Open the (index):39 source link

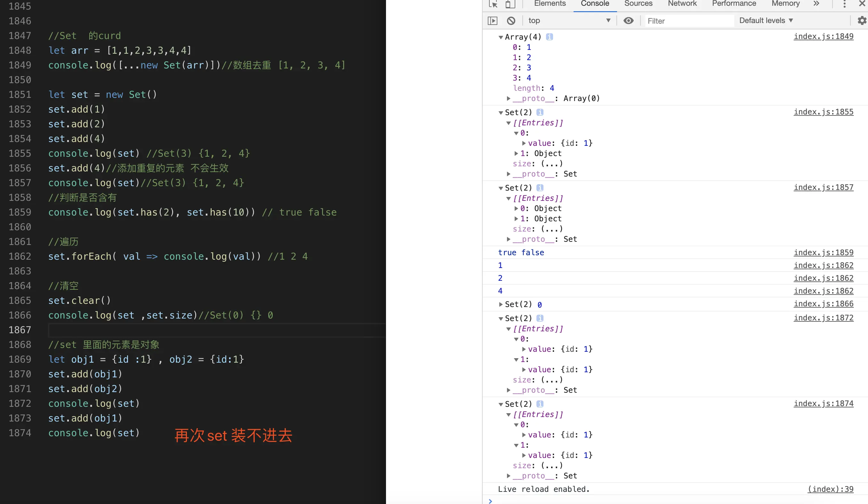click(x=830, y=489)
